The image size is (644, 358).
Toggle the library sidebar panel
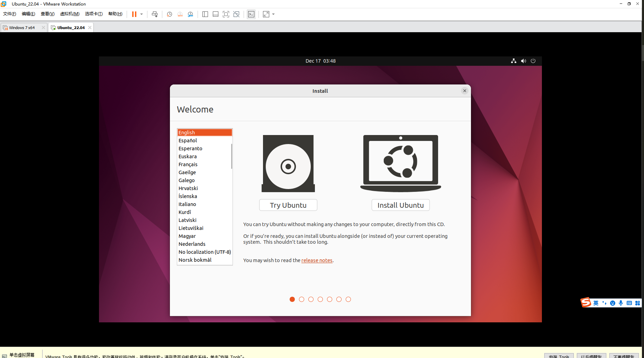[x=205, y=14]
